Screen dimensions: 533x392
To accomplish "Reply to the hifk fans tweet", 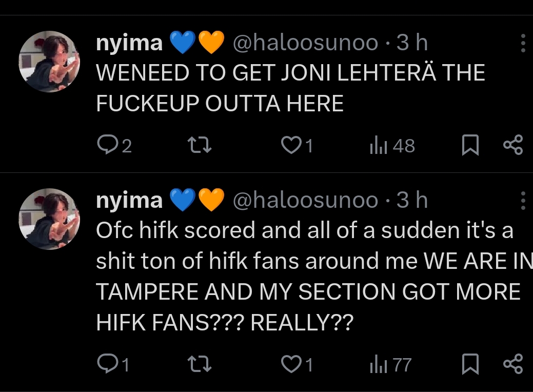I will tap(107, 364).
